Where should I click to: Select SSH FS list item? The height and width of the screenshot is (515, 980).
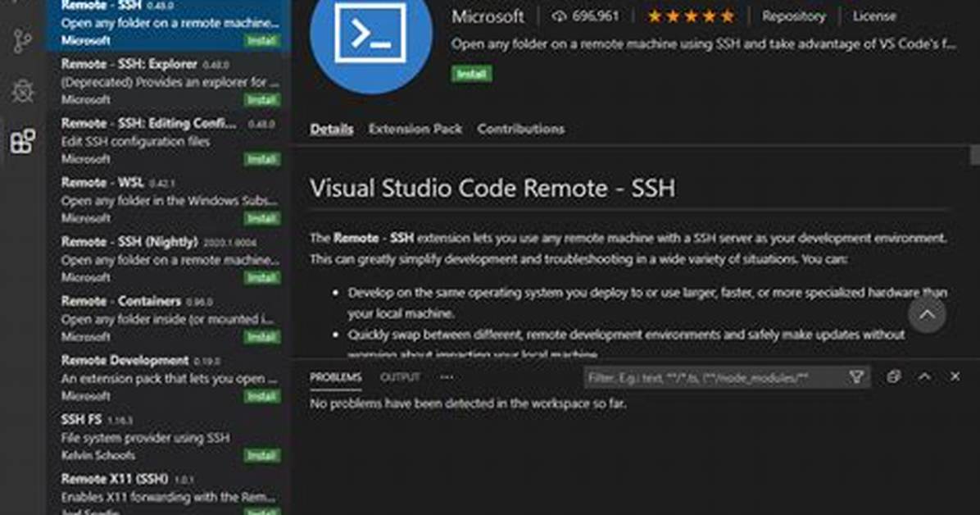click(x=169, y=437)
